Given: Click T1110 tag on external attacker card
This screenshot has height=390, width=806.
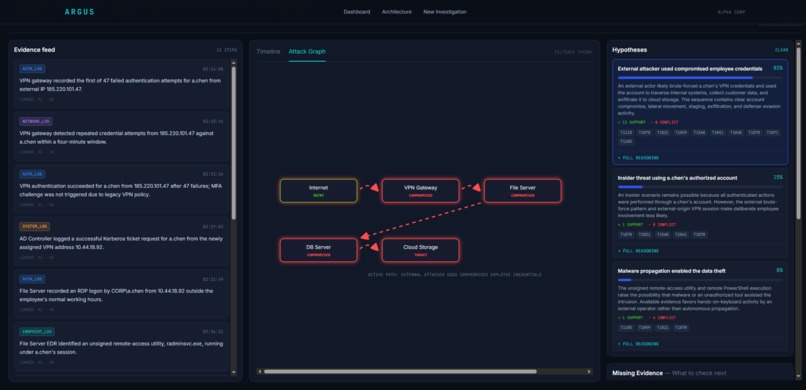Looking at the screenshot, I should click(626, 132).
